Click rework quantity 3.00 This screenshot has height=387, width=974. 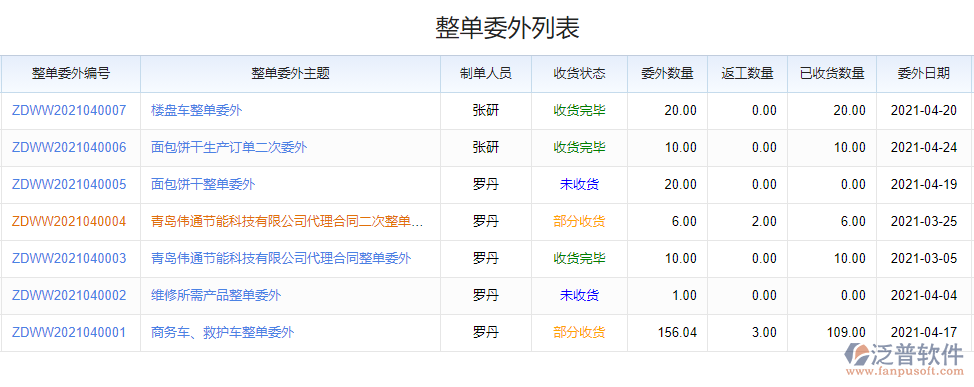[x=764, y=333]
